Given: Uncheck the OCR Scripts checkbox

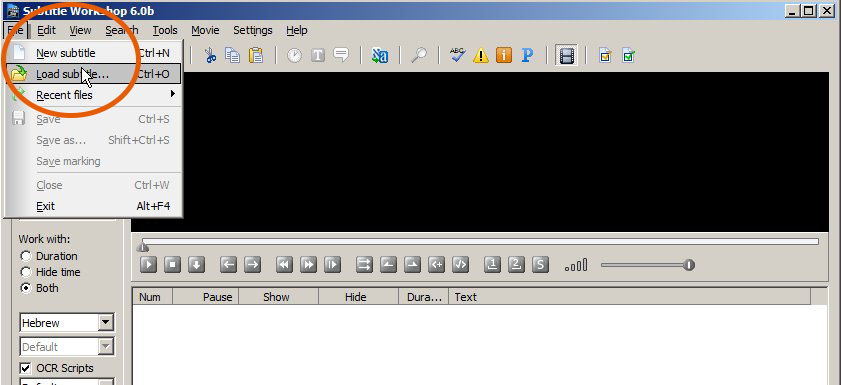Looking at the screenshot, I should coord(25,368).
